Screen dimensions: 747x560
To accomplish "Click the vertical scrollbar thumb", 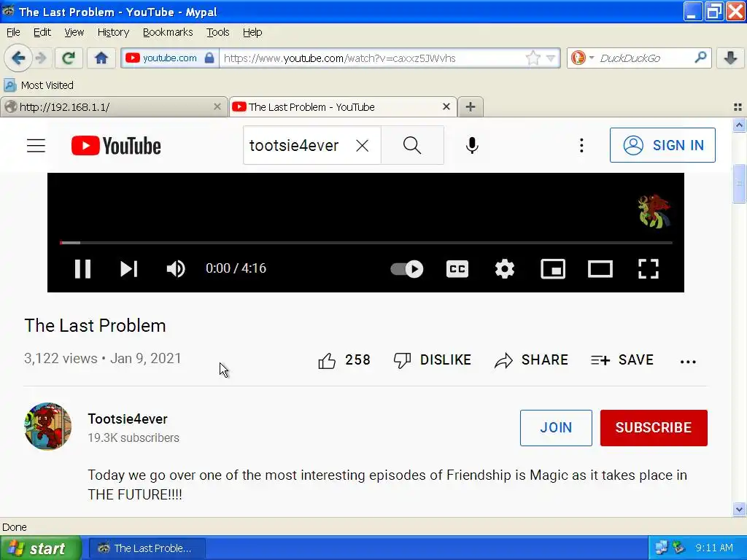I will pos(739,183).
